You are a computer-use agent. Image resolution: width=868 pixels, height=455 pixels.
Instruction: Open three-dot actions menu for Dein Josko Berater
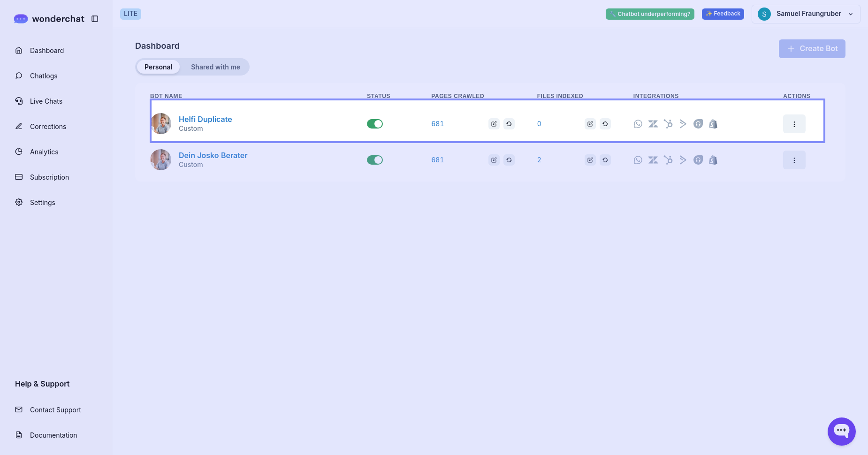pos(794,160)
